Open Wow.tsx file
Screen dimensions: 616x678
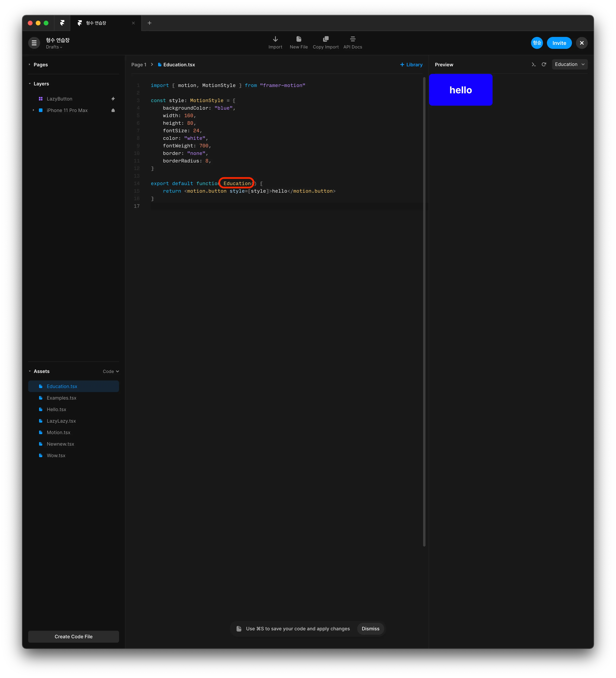coord(74,455)
